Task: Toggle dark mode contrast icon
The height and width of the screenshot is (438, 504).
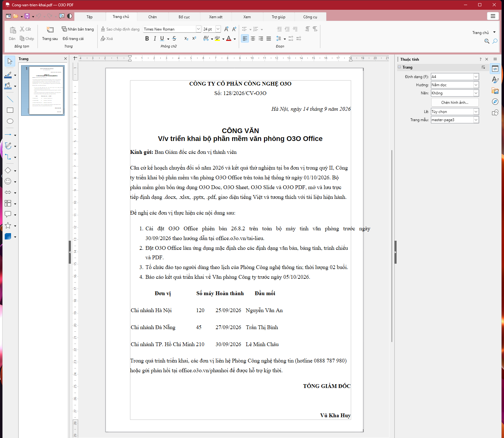Action: [x=70, y=16]
